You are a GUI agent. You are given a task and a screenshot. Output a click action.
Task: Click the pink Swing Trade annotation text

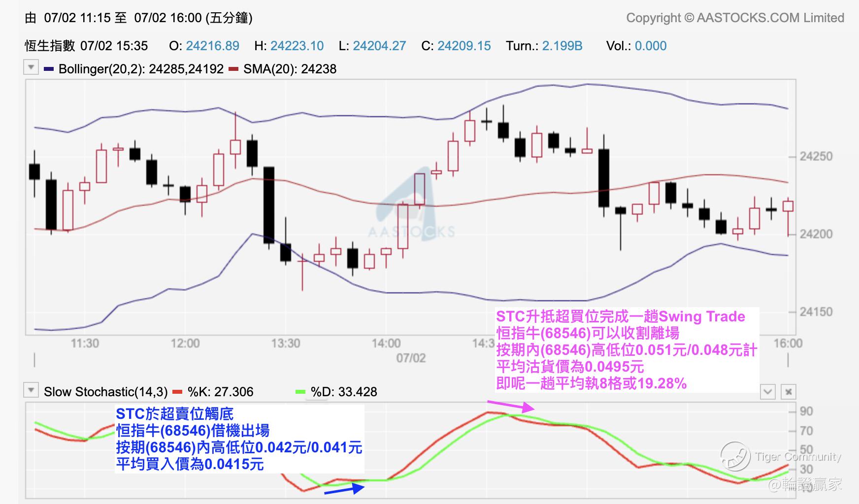pyautogui.click(x=627, y=350)
